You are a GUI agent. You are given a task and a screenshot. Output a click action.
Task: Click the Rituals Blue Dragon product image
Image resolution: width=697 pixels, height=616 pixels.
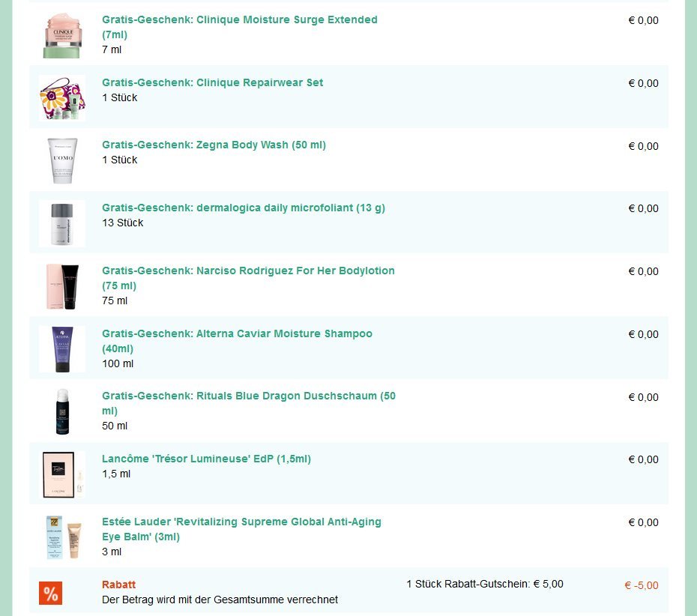click(x=61, y=411)
